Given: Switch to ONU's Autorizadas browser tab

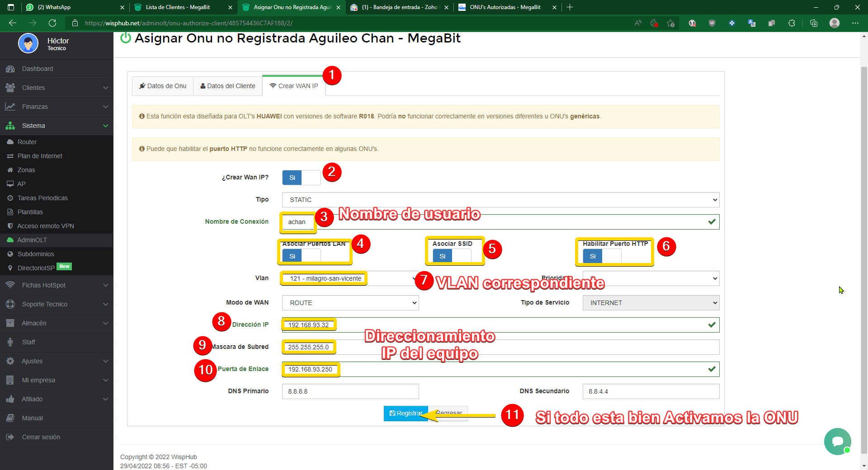Looking at the screenshot, I should point(506,7).
